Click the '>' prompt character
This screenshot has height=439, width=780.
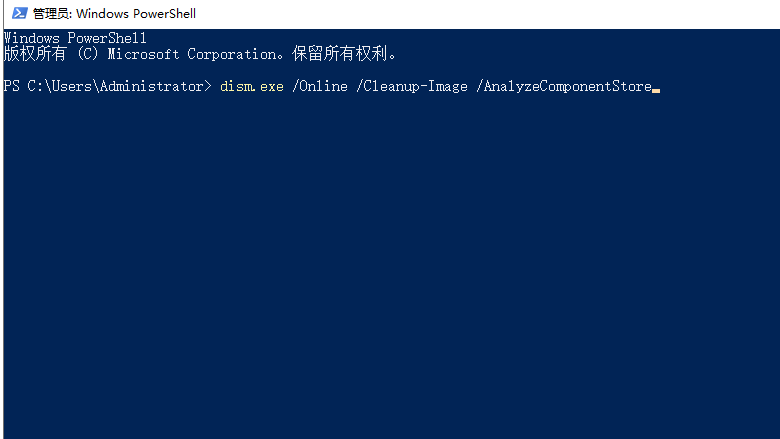pyautogui.click(x=208, y=87)
